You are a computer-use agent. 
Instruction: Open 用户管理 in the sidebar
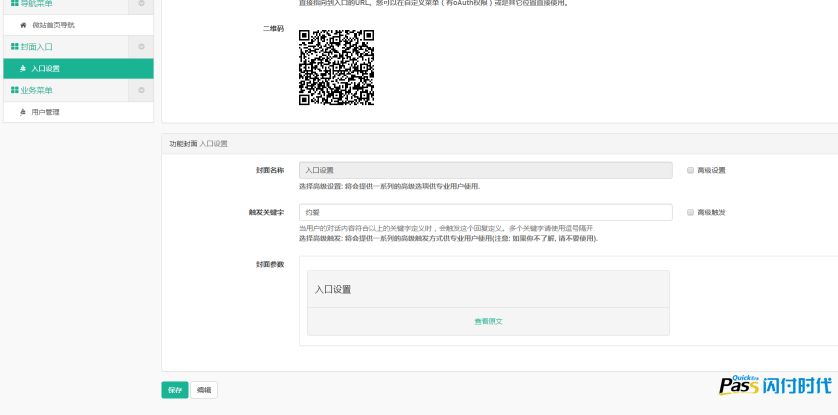point(78,112)
